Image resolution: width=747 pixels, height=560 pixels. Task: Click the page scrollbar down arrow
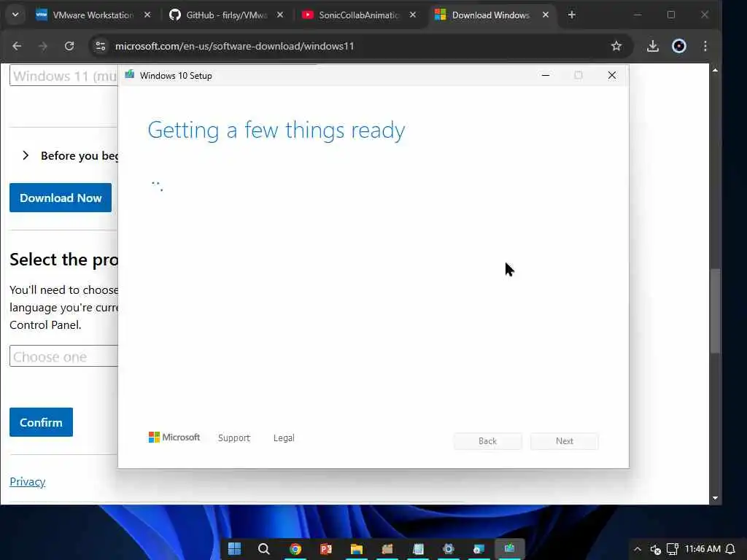click(715, 498)
